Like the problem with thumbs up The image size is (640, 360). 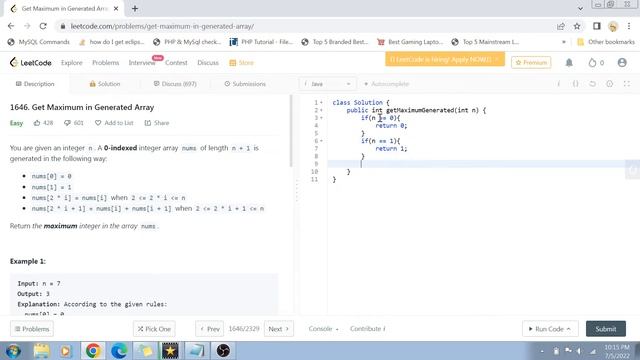43,123
